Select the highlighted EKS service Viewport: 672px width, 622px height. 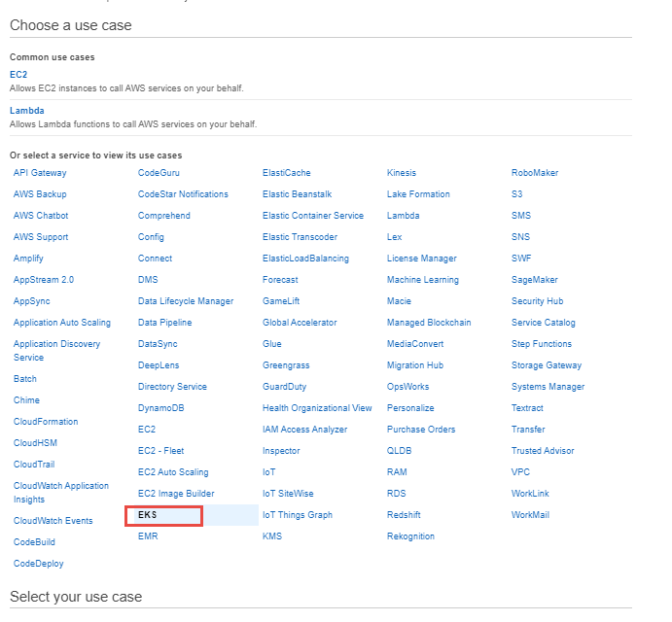pyautogui.click(x=148, y=515)
